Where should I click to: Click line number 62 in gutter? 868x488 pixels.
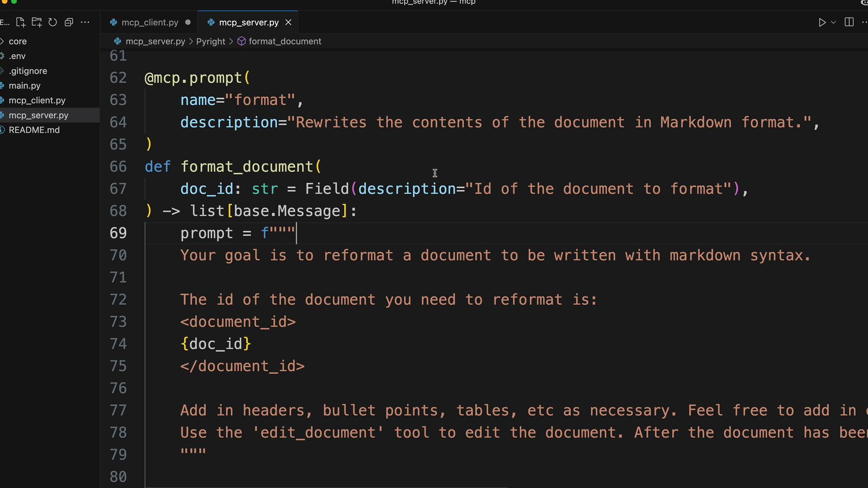point(118,78)
